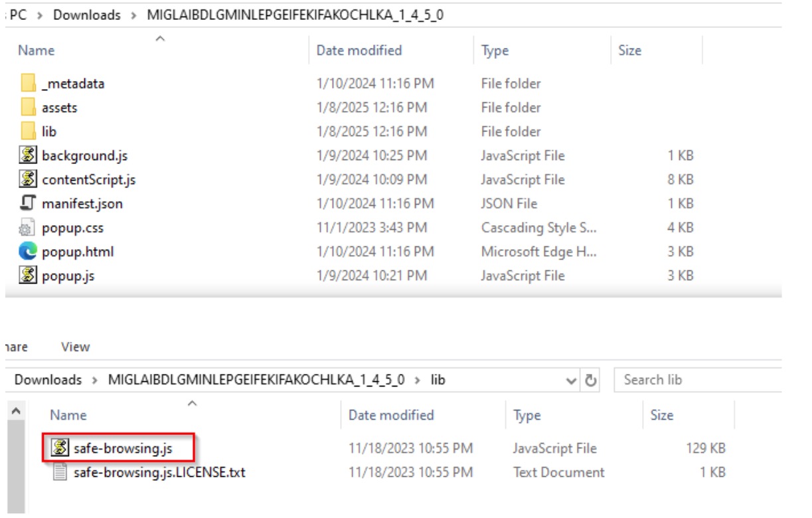
Task: Open the _metadata folder icon
Action: [28, 84]
